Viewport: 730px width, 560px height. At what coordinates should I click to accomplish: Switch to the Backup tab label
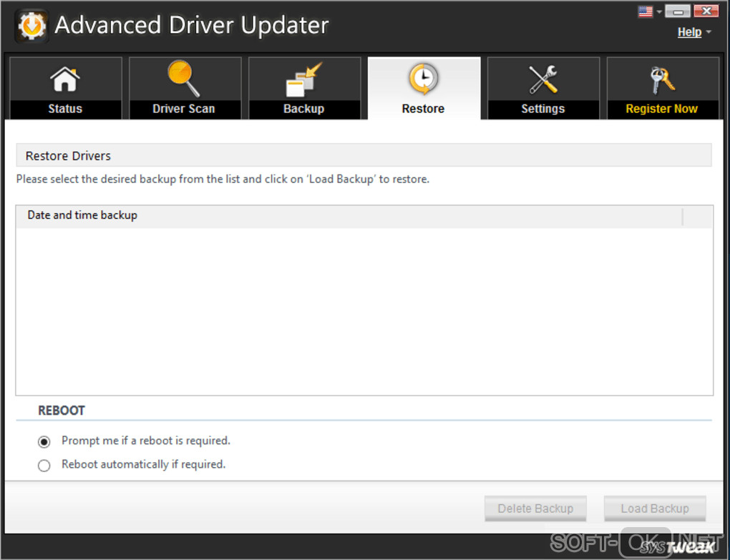pos(303,109)
